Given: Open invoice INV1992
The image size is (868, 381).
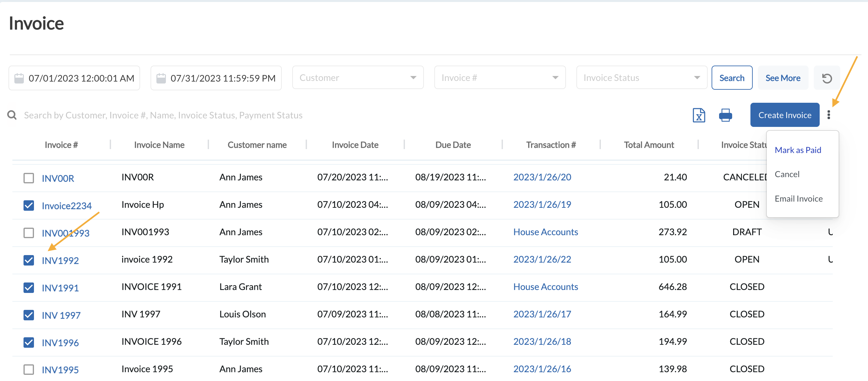Looking at the screenshot, I should tap(60, 260).
